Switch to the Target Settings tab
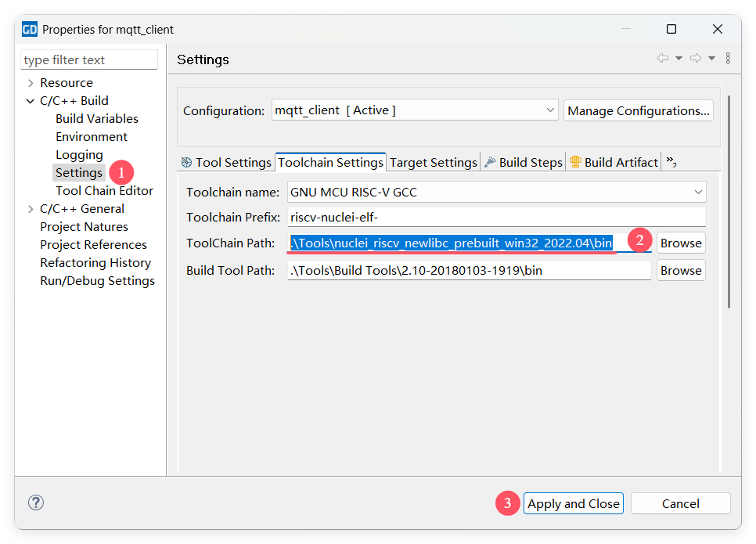Screen dimensions: 756x544 click(x=433, y=163)
